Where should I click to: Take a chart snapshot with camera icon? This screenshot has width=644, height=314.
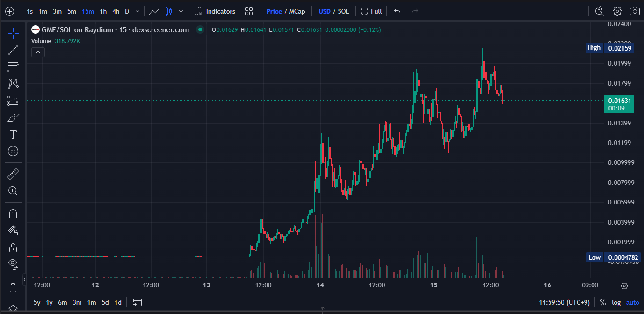point(634,11)
